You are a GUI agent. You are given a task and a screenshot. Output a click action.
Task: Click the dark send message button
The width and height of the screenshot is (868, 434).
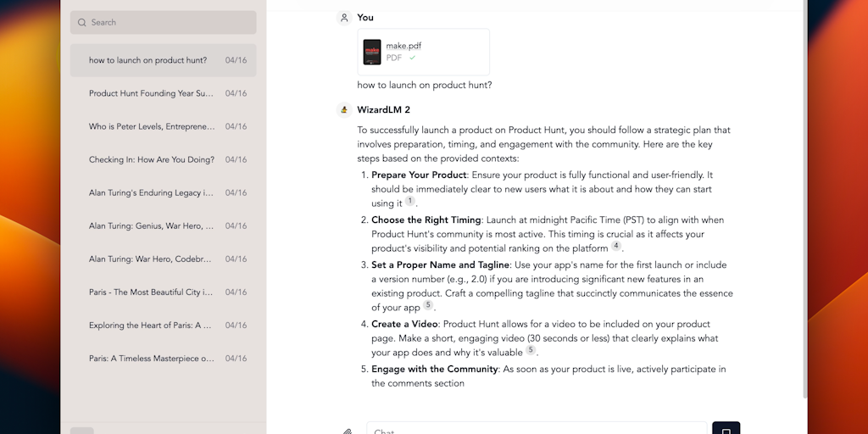tap(726, 429)
